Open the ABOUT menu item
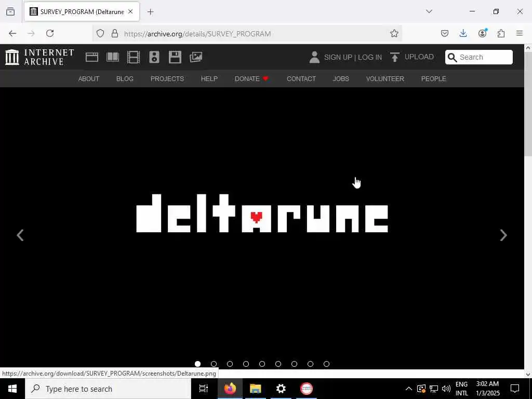The height and width of the screenshot is (399, 532). click(x=89, y=79)
